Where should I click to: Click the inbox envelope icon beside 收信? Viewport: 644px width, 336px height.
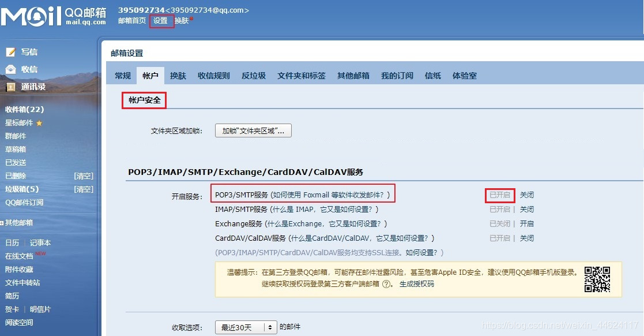11,69
